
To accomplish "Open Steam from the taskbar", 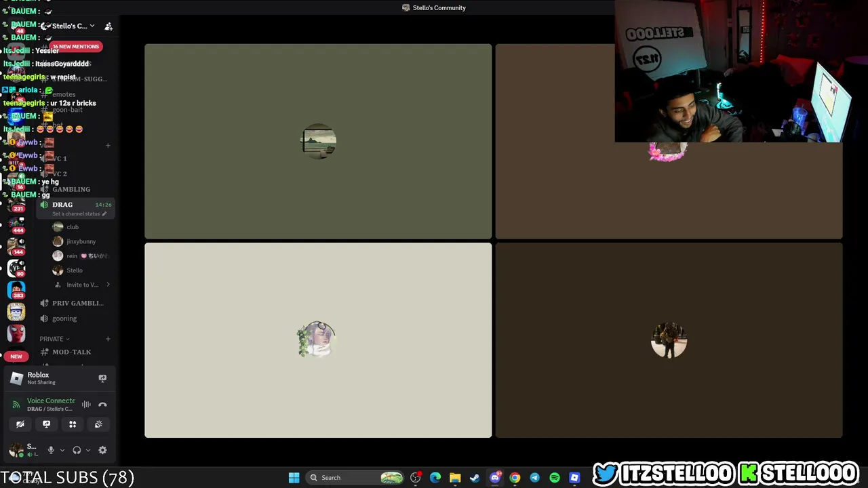I will [475, 478].
